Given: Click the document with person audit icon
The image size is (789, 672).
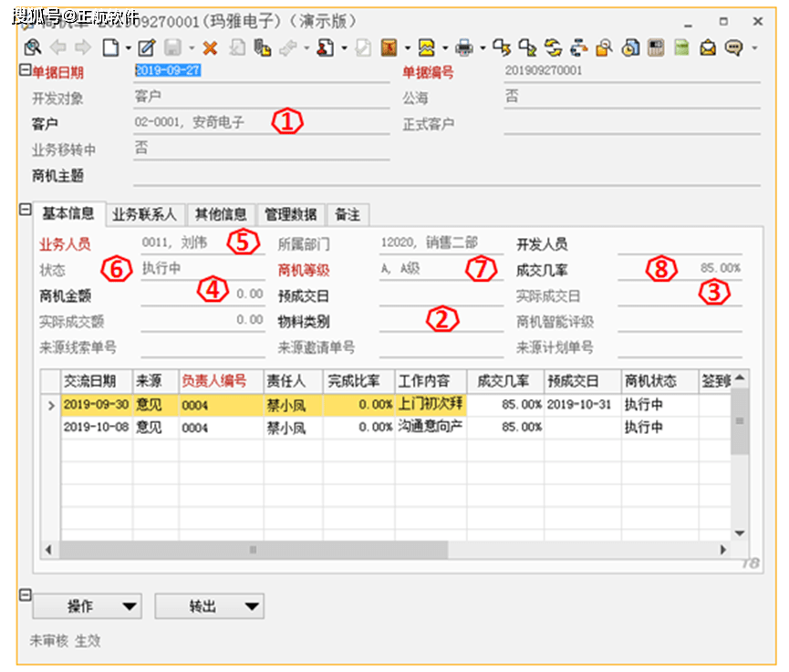Looking at the screenshot, I should [325, 47].
